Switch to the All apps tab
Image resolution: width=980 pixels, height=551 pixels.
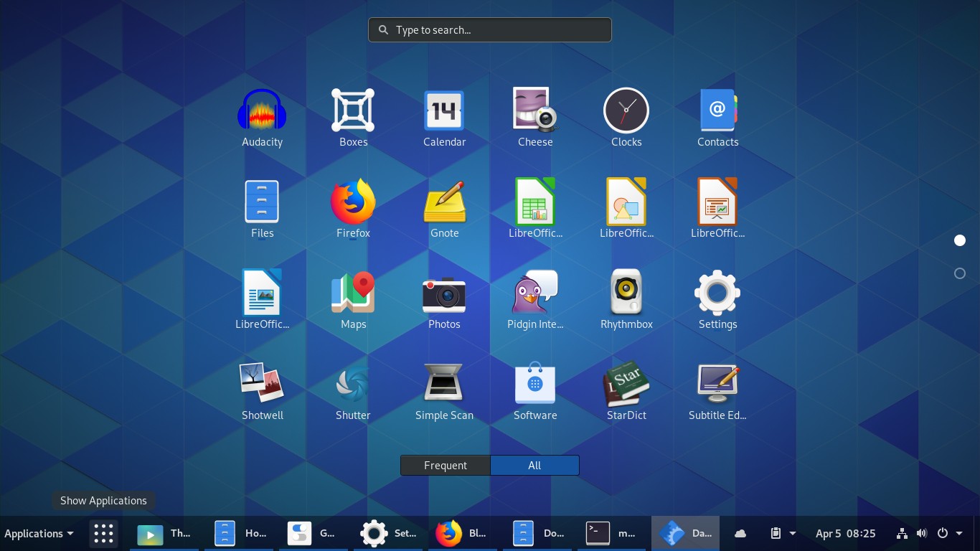tap(534, 465)
